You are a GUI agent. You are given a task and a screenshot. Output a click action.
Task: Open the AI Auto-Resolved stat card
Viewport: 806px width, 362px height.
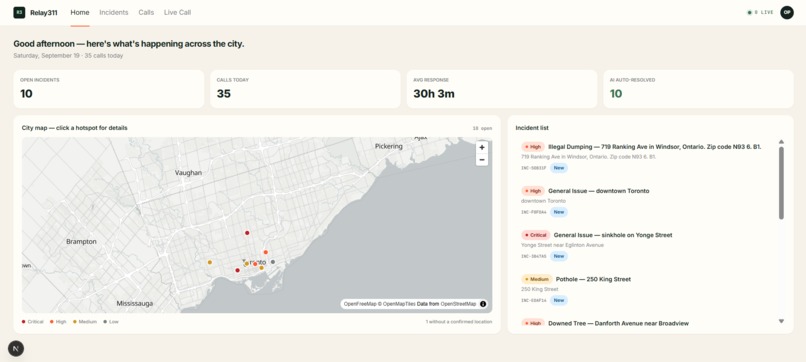click(x=699, y=89)
